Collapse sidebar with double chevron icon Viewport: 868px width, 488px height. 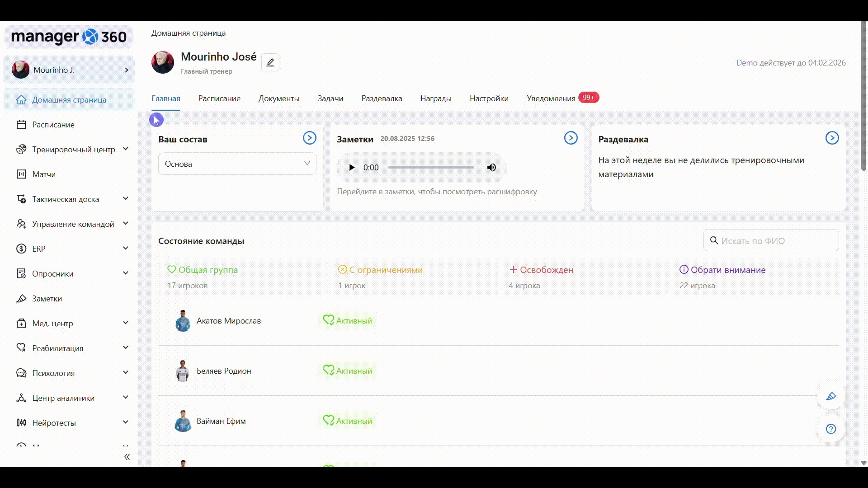pos(127,457)
